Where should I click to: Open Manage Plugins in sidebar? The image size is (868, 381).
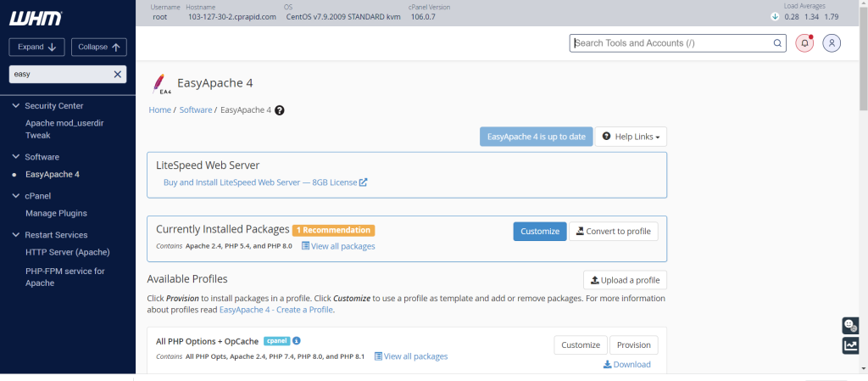pyautogui.click(x=56, y=213)
